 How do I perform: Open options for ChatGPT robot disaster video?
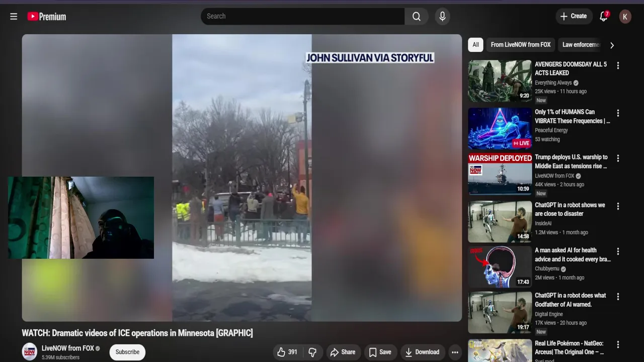click(x=618, y=206)
